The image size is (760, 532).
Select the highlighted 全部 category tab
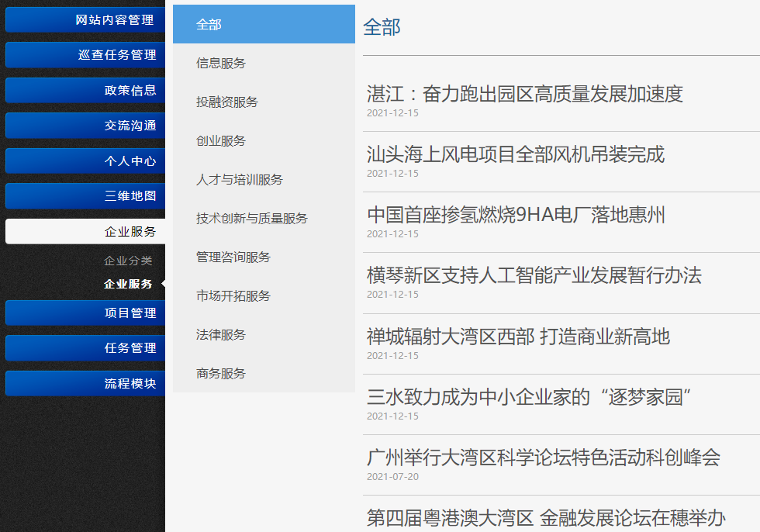[264, 24]
